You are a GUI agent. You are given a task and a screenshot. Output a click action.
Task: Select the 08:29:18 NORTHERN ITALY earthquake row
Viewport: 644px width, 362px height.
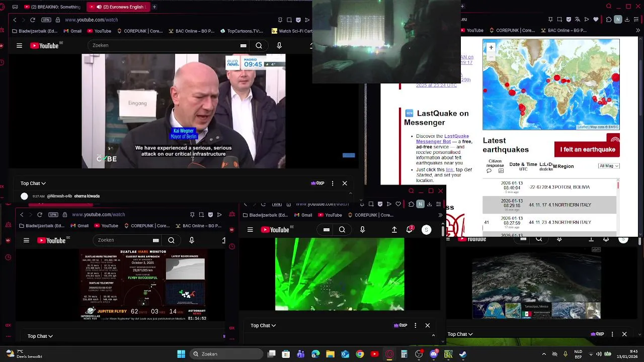click(549, 205)
